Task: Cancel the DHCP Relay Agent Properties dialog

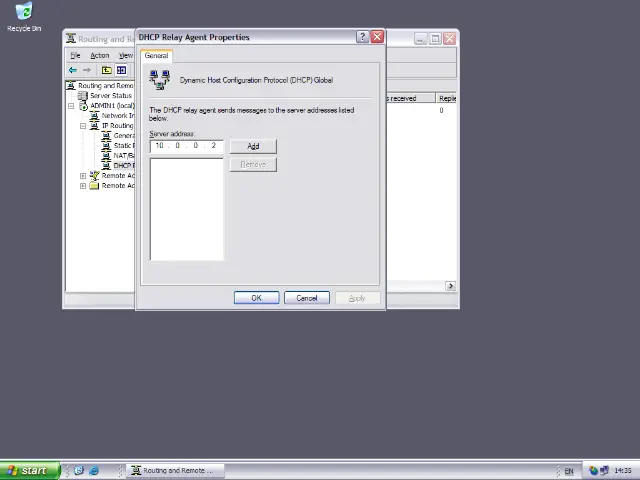Action: (306, 298)
